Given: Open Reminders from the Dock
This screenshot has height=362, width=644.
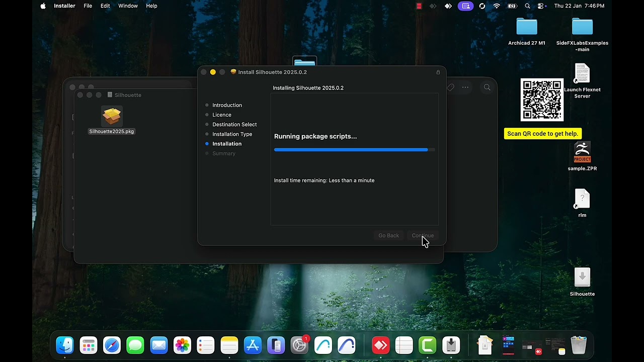Looking at the screenshot, I should point(206,345).
